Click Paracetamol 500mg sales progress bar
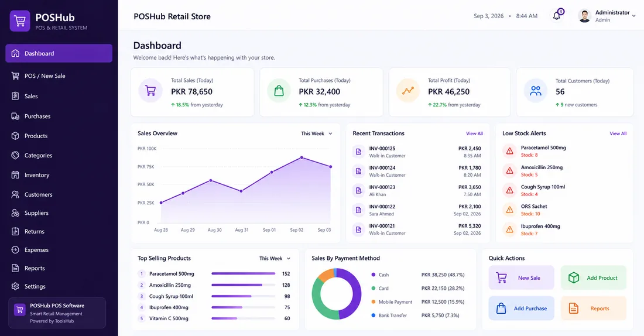644x336 pixels. (x=243, y=273)
